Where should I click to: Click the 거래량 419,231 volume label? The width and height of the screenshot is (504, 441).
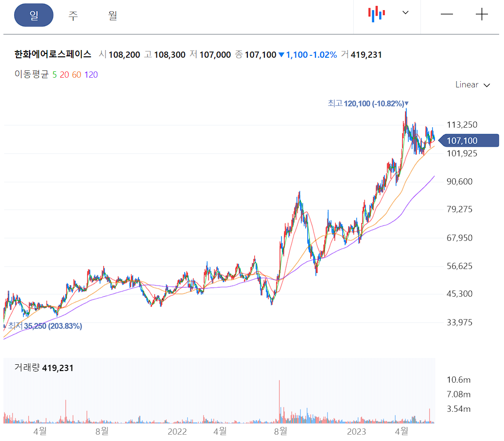coord(44,368)
